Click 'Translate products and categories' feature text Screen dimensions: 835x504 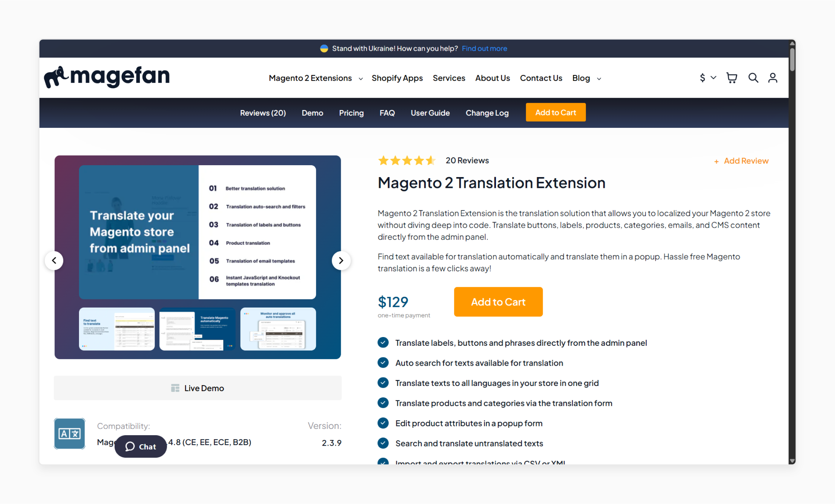click(504, 403)
